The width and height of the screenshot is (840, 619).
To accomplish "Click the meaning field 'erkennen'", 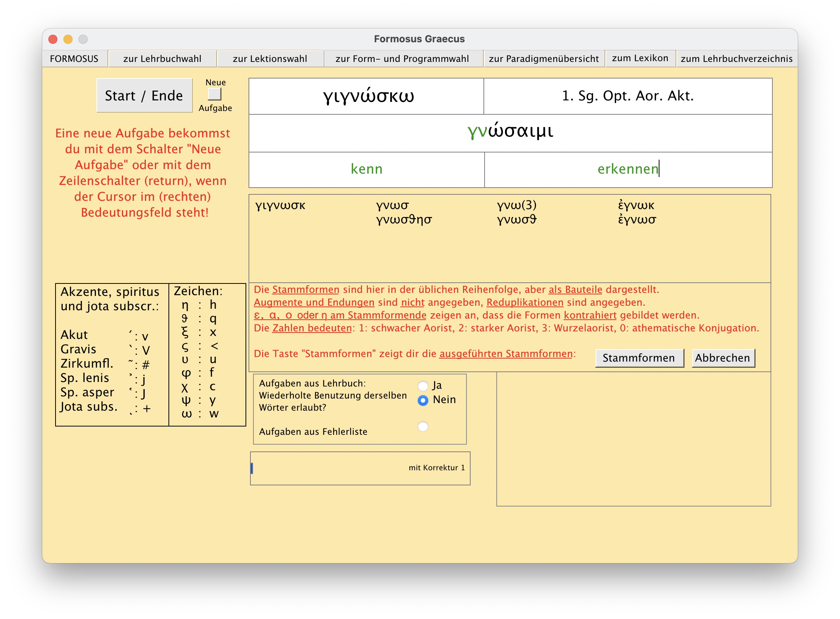I will click(x=628, y=169).
